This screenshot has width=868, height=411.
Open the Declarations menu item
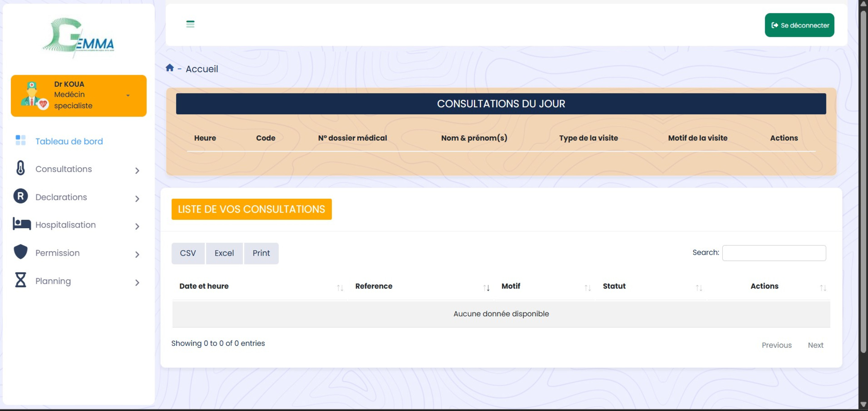coord(61,197)
